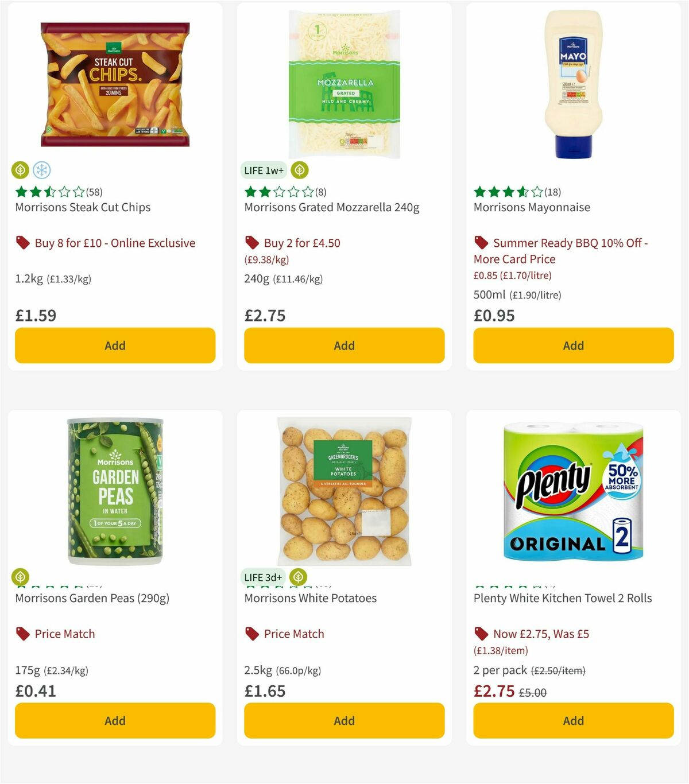Click the snowflake frozen icon on Steak Cut Chips

tap(42, 170)
